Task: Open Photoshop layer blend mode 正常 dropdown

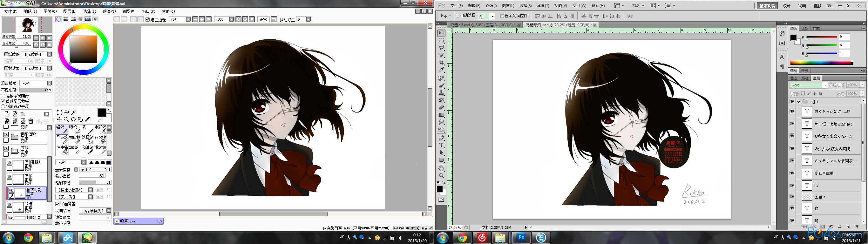Action: [x=808, y=85]
